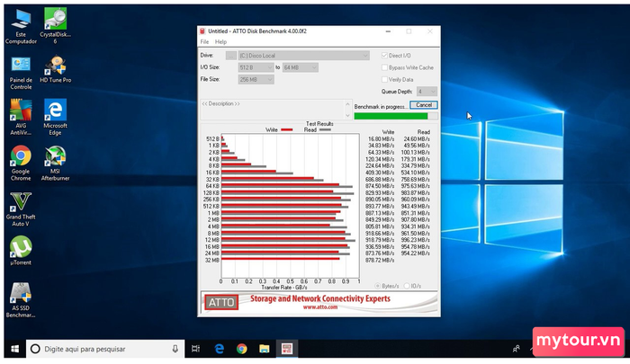
Task: Launch CrystalDisk 6 desktop shortcut
Action: pyautogui.click(x=55, y=26)
